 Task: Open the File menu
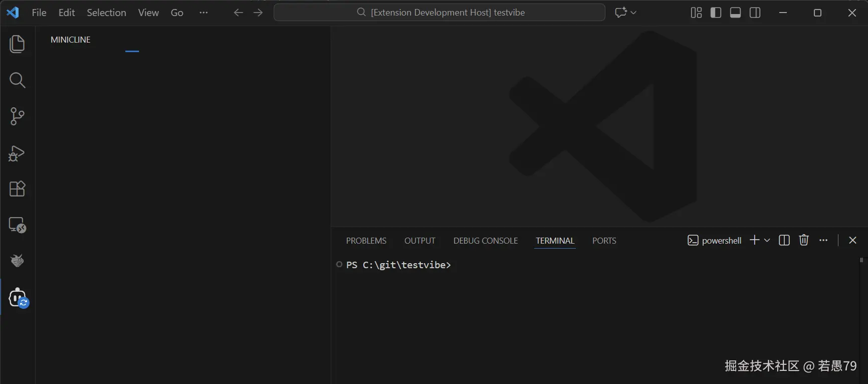[39, 13]
